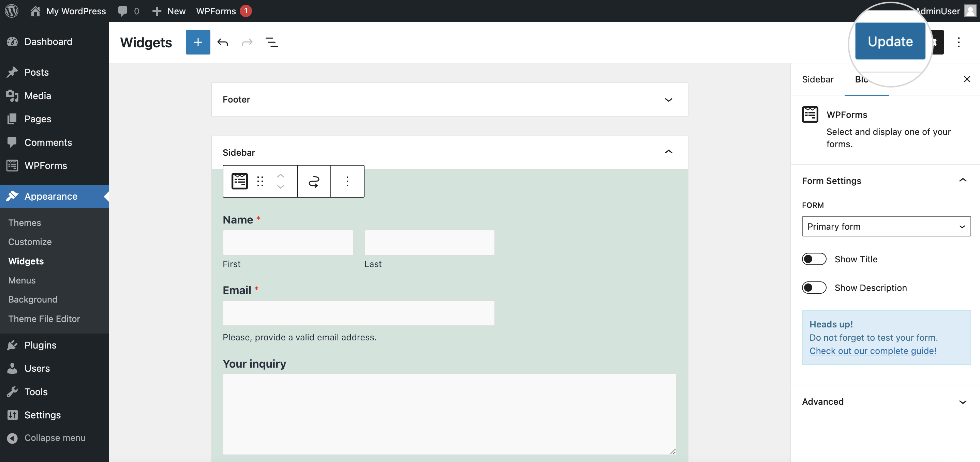Click the Your inquiry text area
The height and width of the screenshot is (462, 980).
(450, 414)
